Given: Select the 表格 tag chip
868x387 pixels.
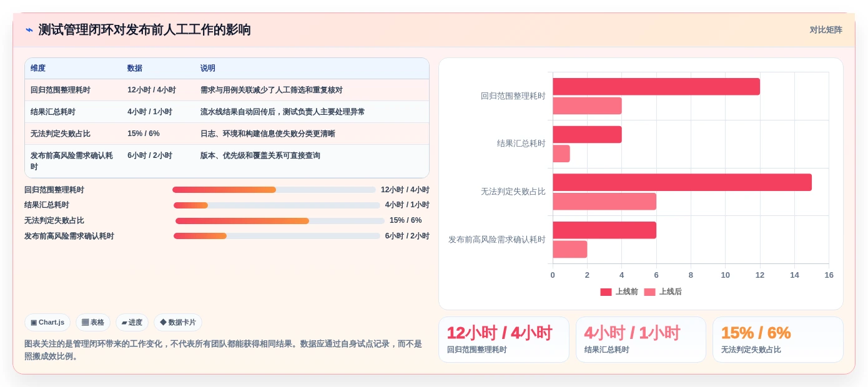Looking at the screenshot, I should tap(93, 323).
